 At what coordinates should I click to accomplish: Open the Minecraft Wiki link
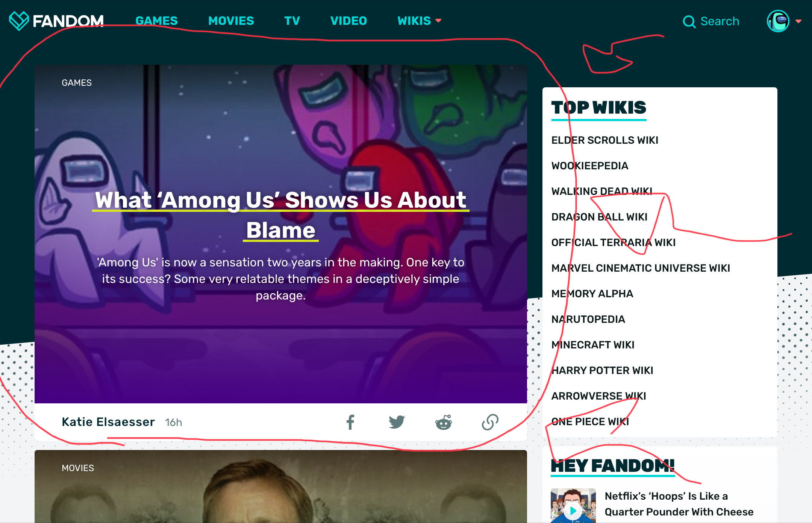593,345
